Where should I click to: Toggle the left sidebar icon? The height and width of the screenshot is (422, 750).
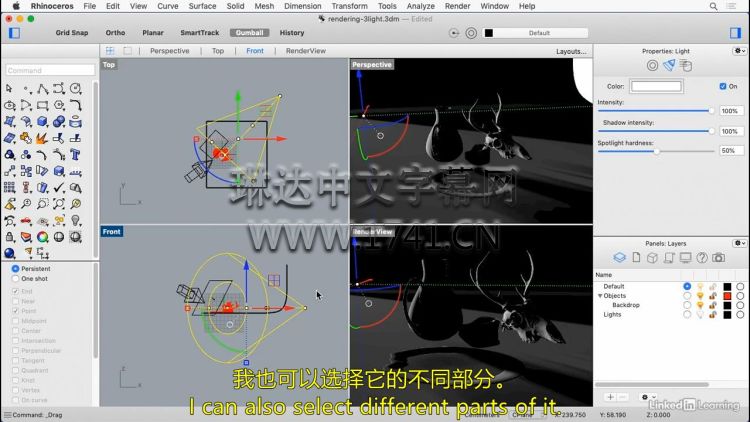tap(14, 33)
